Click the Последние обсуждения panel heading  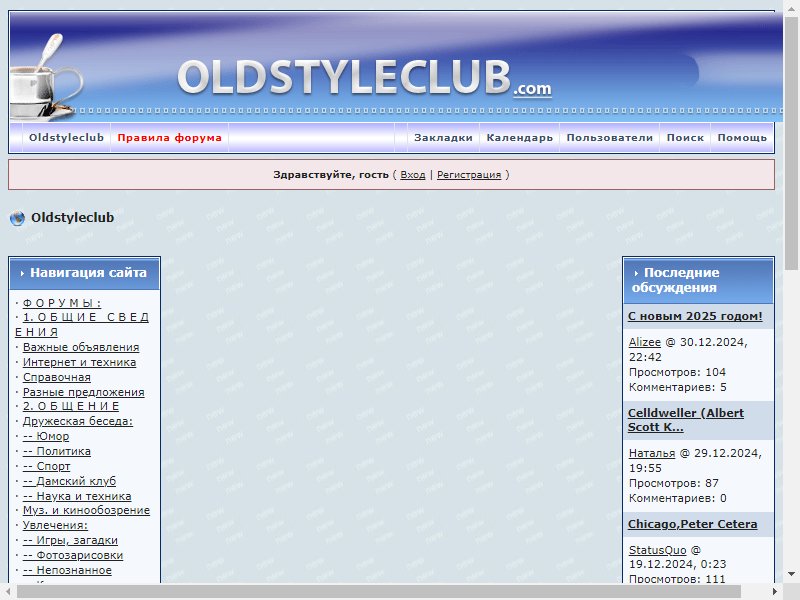coord(676,280)
